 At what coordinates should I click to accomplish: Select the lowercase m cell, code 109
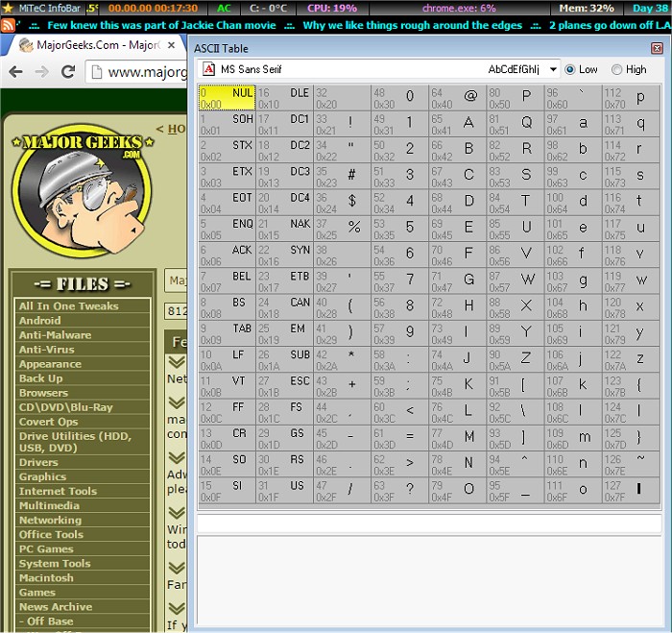tap(573, 438)
